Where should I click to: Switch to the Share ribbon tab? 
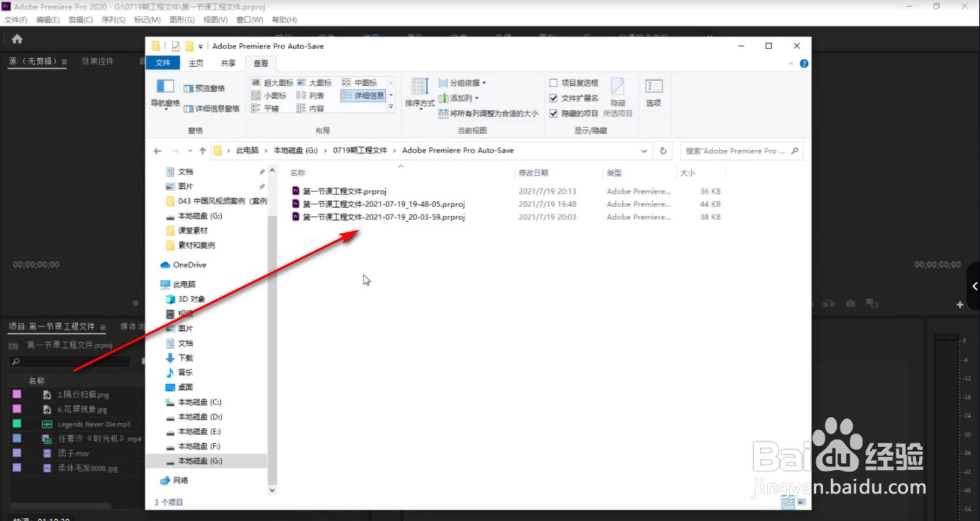pyautogui.click(x=228, y=63)
